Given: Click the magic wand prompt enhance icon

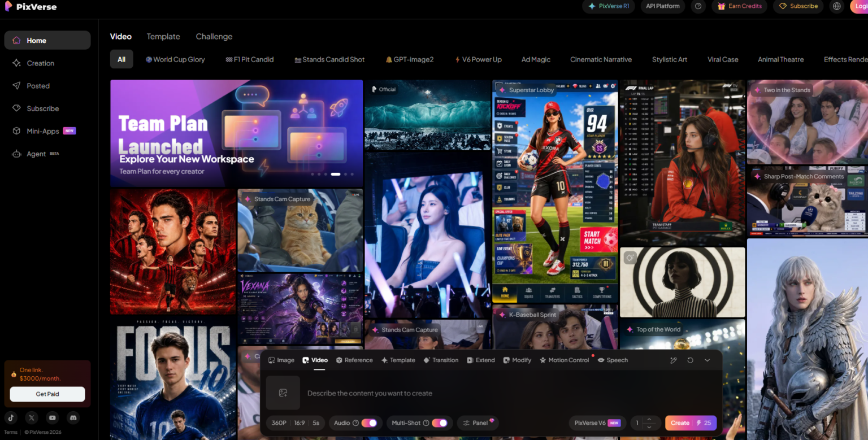Looking at the screenshot, I should (x=674, y=360).
